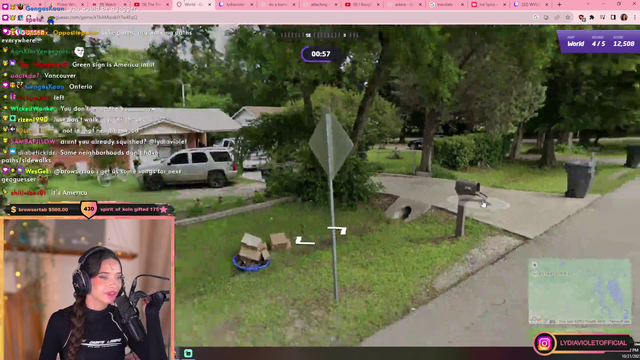Image resolution: width=640 pixels, height=360 pixels.
Task: Open the media control toolbar icon
Action: pos(602,18)
